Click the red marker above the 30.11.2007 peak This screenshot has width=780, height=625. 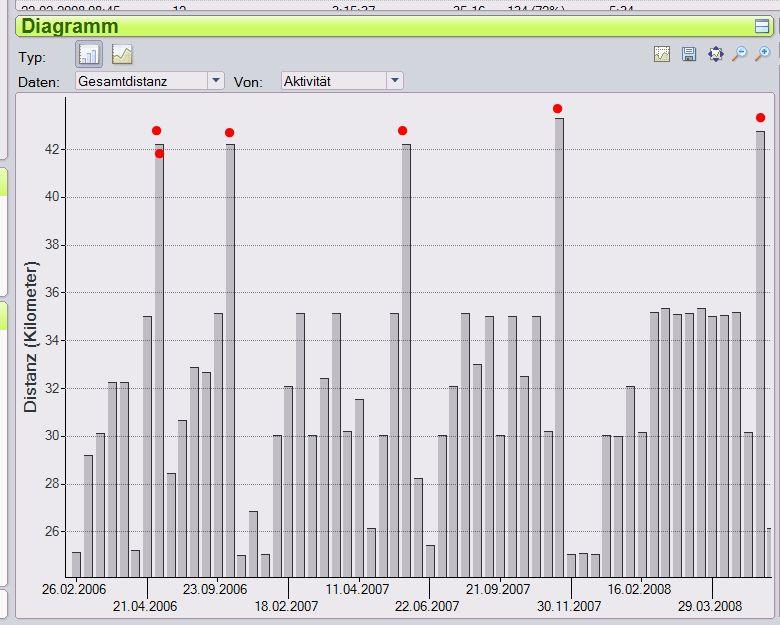pyautogui.click(x=558, y=108)
